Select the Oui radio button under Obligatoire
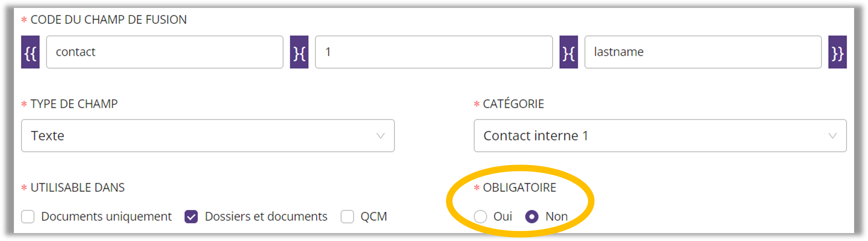The height and width of the screenshot is (241, 868). 480,217
